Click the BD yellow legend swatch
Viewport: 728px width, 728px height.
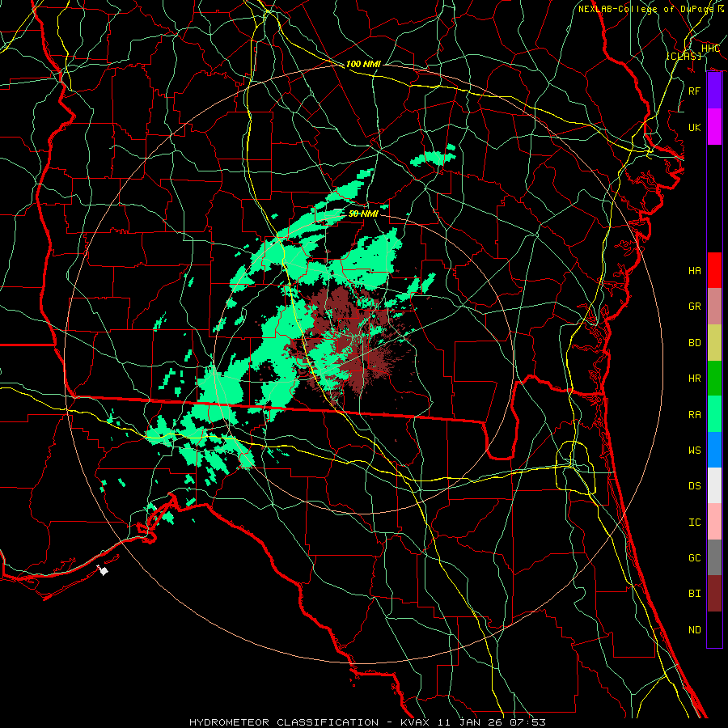pos(714,342)
